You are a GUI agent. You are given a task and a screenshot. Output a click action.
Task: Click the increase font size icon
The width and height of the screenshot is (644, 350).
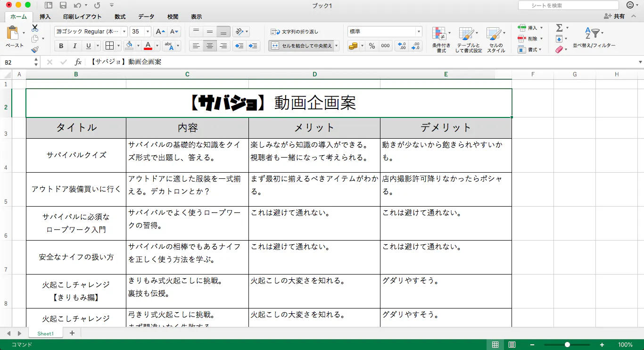(160, 32)
